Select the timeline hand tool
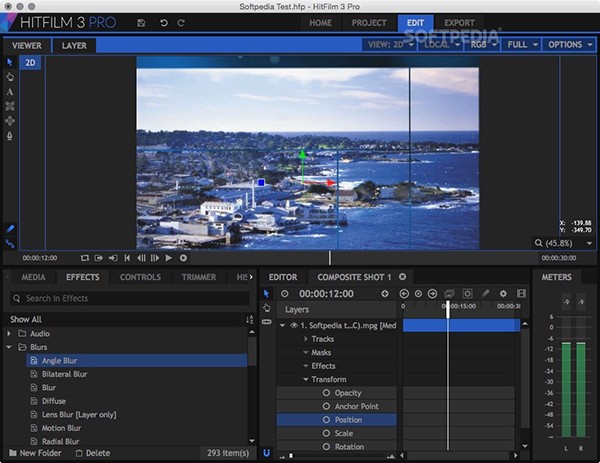The height and width of the screenshot is (463, 600). click(267, 308)
